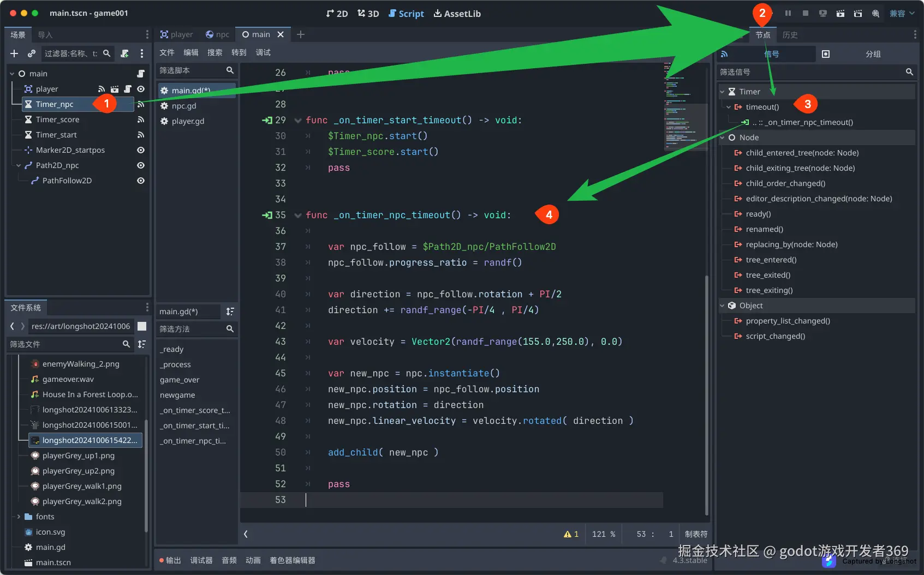Toggle alphabetical sorting of the methods list

click(x=230, y=312)
